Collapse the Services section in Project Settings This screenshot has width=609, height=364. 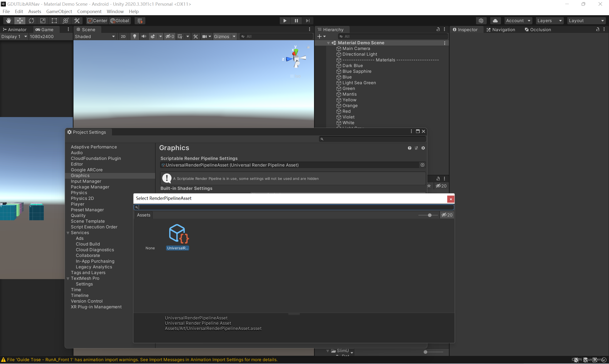(68, 233)
